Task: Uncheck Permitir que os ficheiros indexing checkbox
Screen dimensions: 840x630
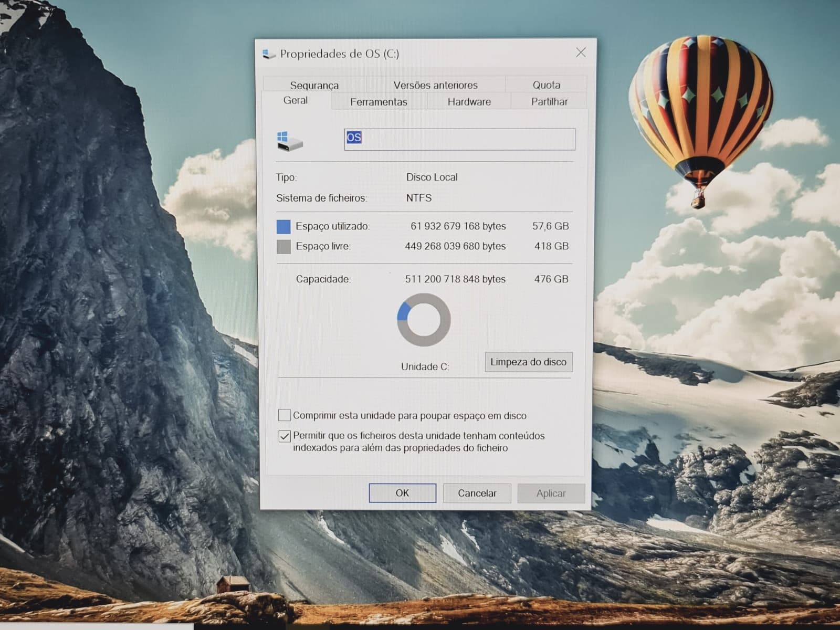Action: [284, 436]
